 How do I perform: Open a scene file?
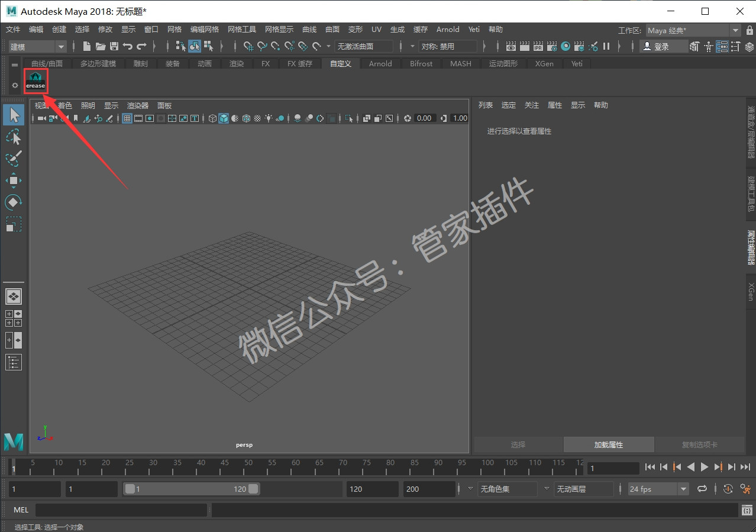click(x=101, y=46)
